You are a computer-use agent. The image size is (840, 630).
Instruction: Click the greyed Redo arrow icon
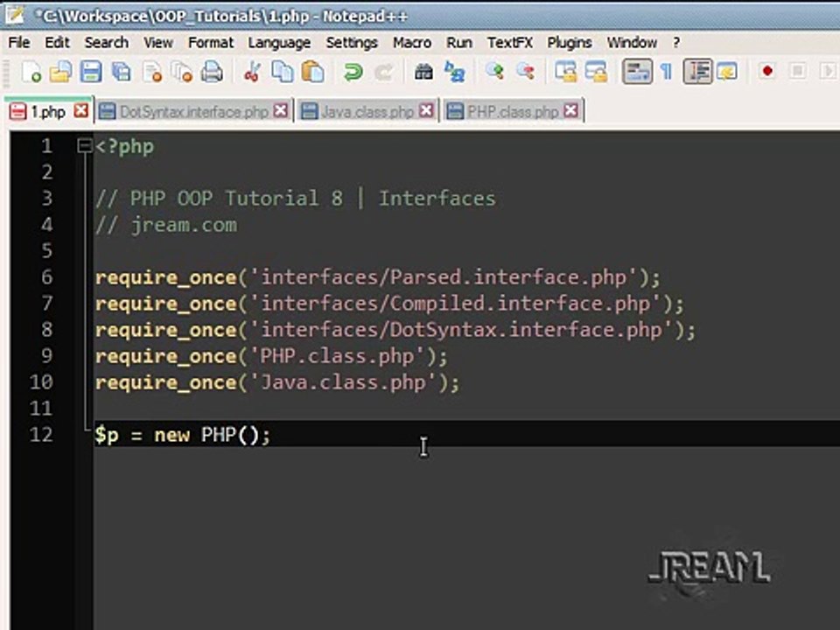coord(383,71)
